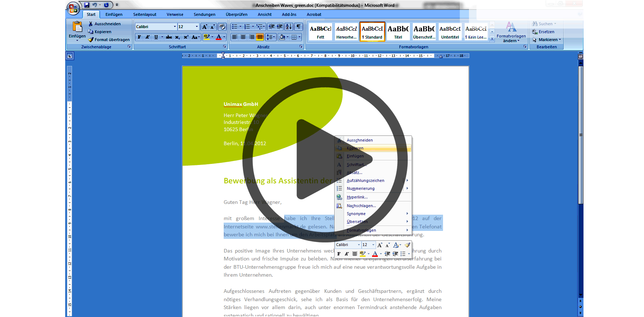Click the strikethrough abc icon
This screenshot has width=644, height=317.
(169, 37)
